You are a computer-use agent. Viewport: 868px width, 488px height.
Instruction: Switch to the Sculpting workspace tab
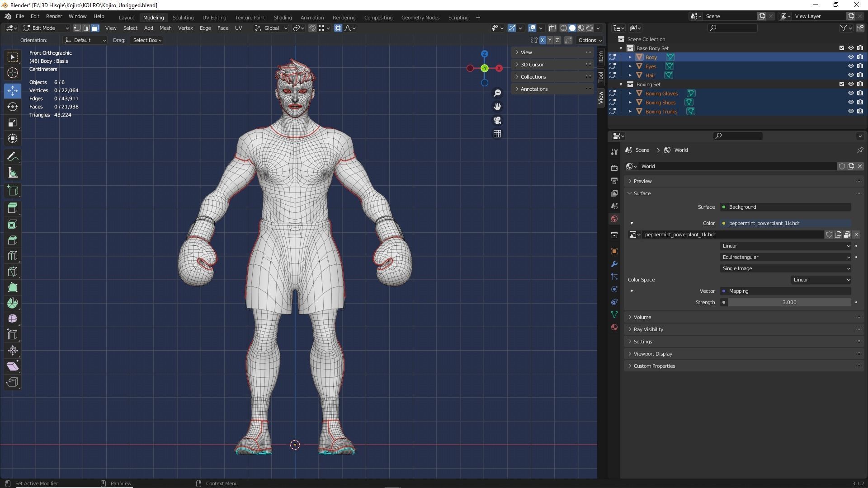(x=183, y=17)
